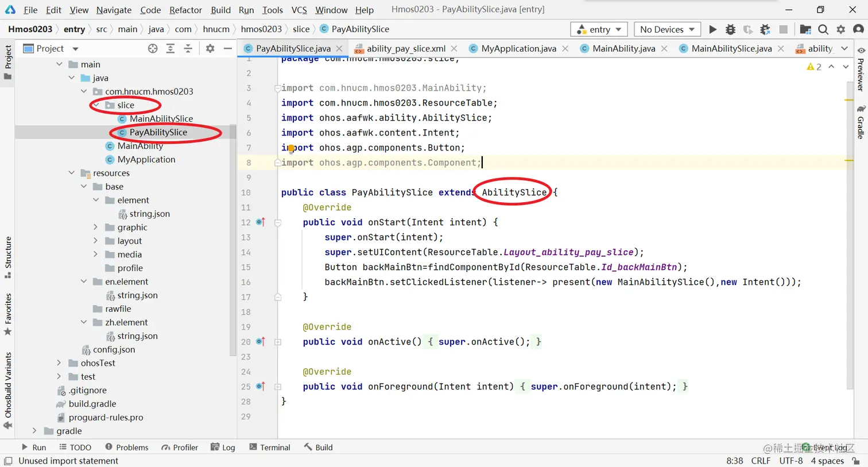Click the stop run icon
The width and height of the screenshot is (868, 467).
[783, 29]
